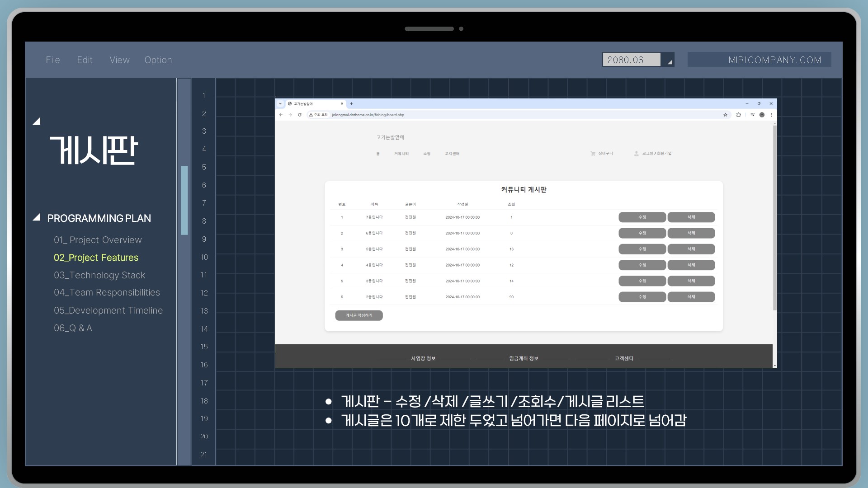Click the 6등입니다 post title
868x488 pixels.
pyautogui.click(x=374, y=233)
